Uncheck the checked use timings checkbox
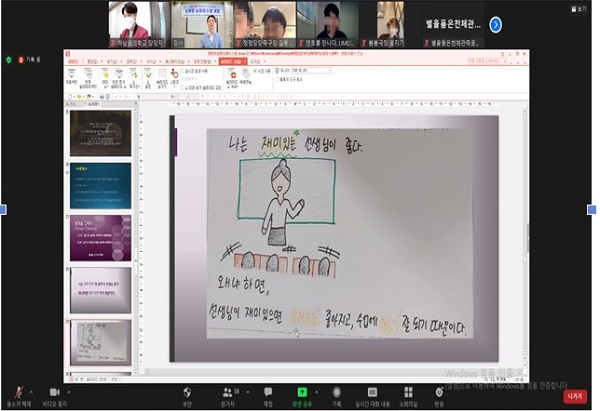 (255, 71)
